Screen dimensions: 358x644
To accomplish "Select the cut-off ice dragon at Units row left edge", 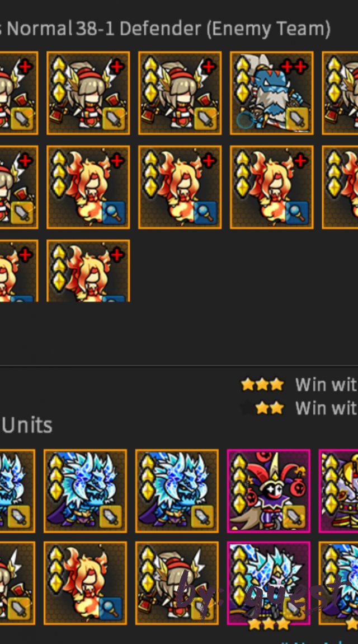I will click(18, 491).
